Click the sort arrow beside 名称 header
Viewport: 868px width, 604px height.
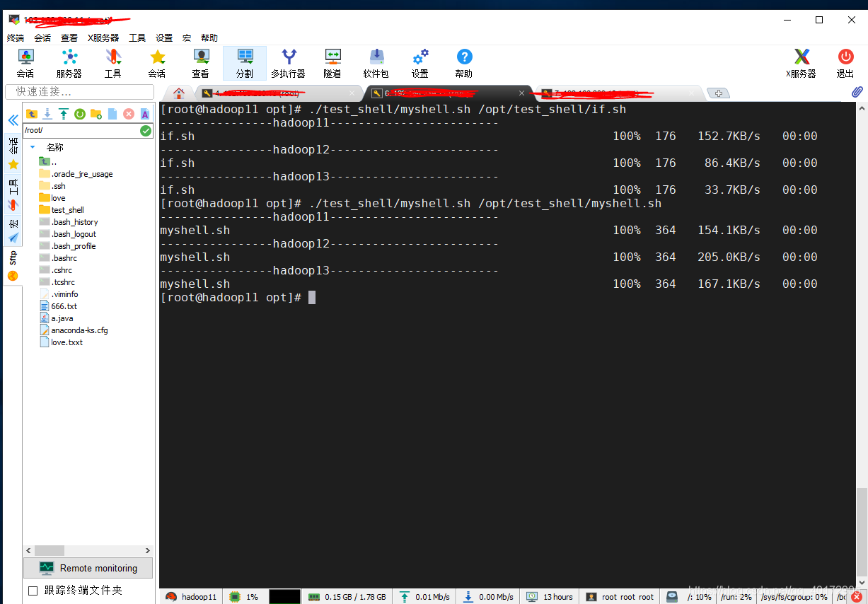click(x=33, y=147)
